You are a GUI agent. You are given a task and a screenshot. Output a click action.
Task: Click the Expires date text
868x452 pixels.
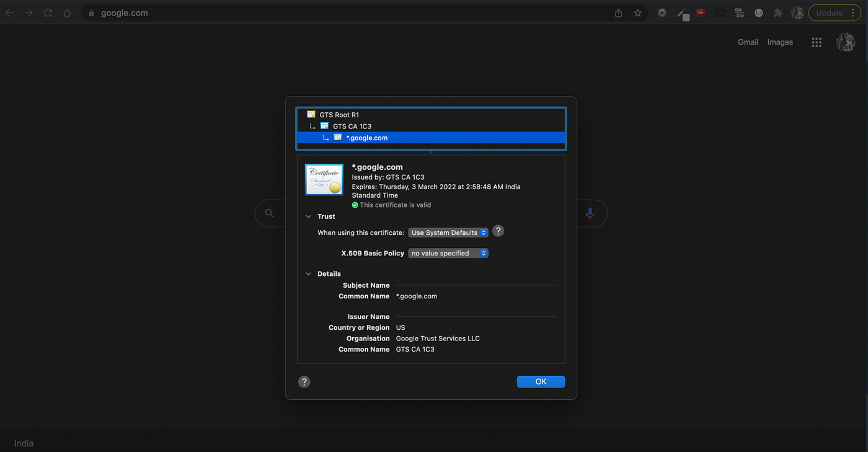click(436, 191)
